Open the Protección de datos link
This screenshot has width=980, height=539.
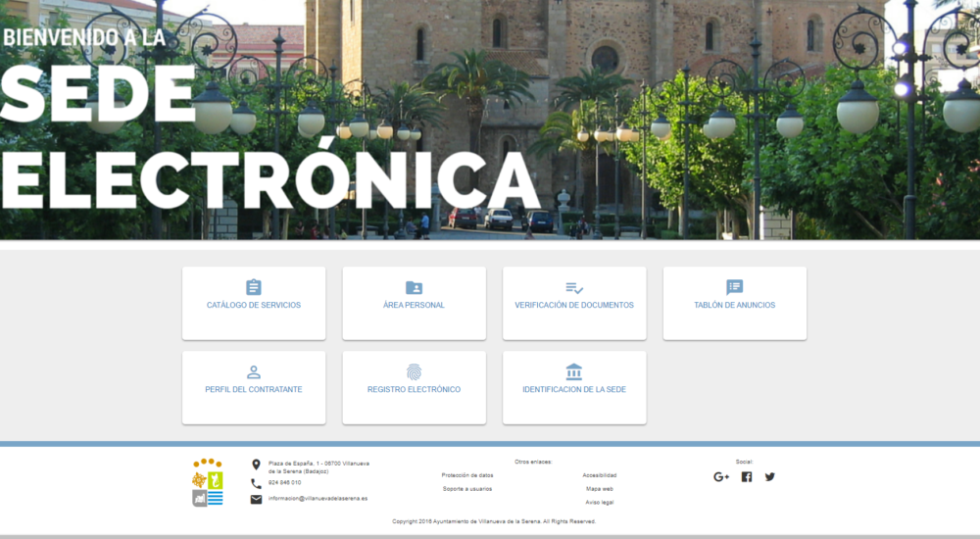[467, 475]
